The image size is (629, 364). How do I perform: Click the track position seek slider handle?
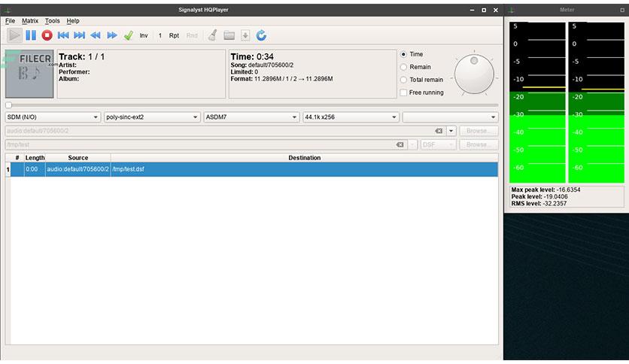9,105
